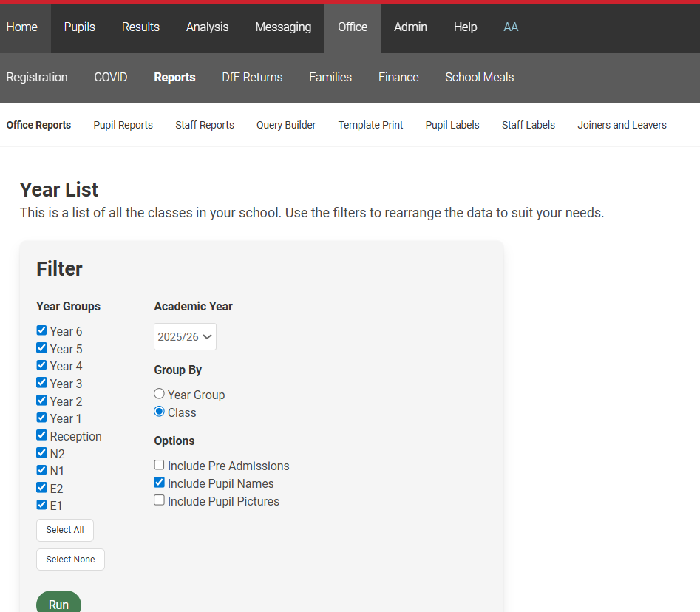Switch to the Finance tab

tap(398, 78)
